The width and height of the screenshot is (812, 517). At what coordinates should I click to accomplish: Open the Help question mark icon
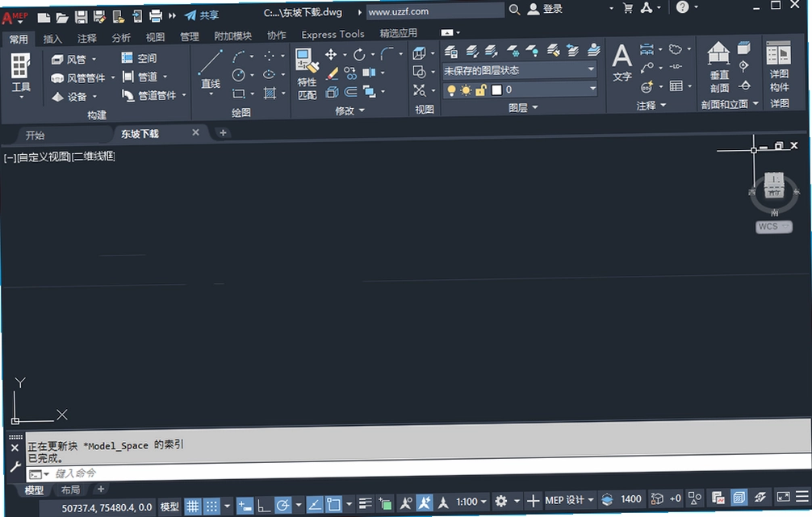tap(683, 6)
